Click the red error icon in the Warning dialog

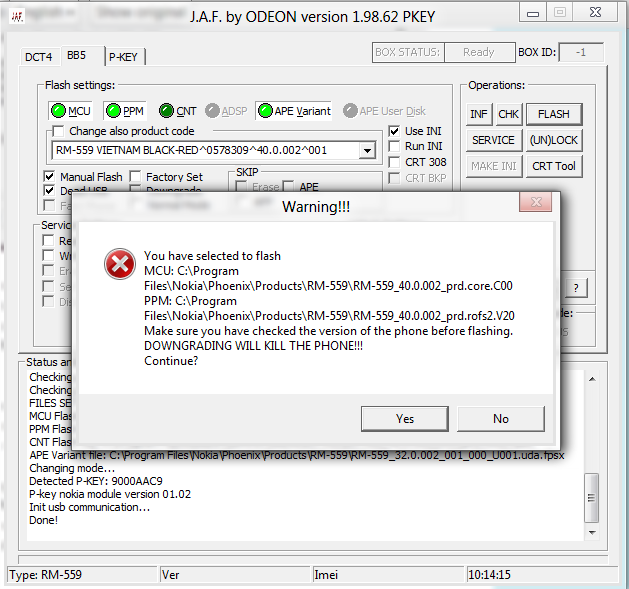120,264
